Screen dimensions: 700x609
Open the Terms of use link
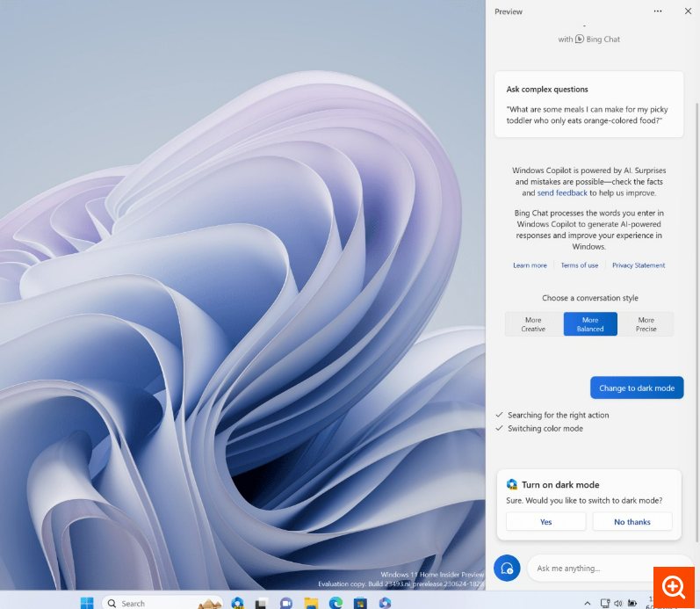point(580,265)
